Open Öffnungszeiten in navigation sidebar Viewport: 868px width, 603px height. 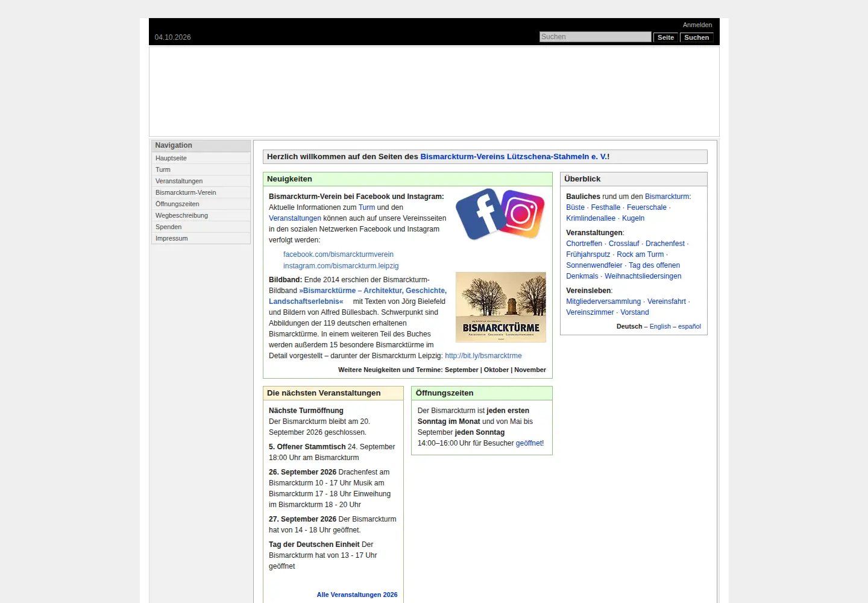click(201, 204)
